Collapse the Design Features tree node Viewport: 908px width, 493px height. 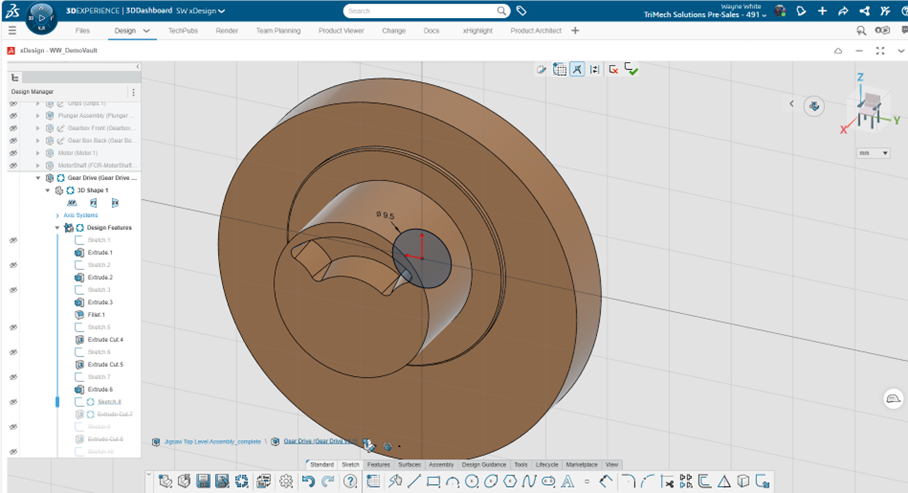tap(57, 228)
